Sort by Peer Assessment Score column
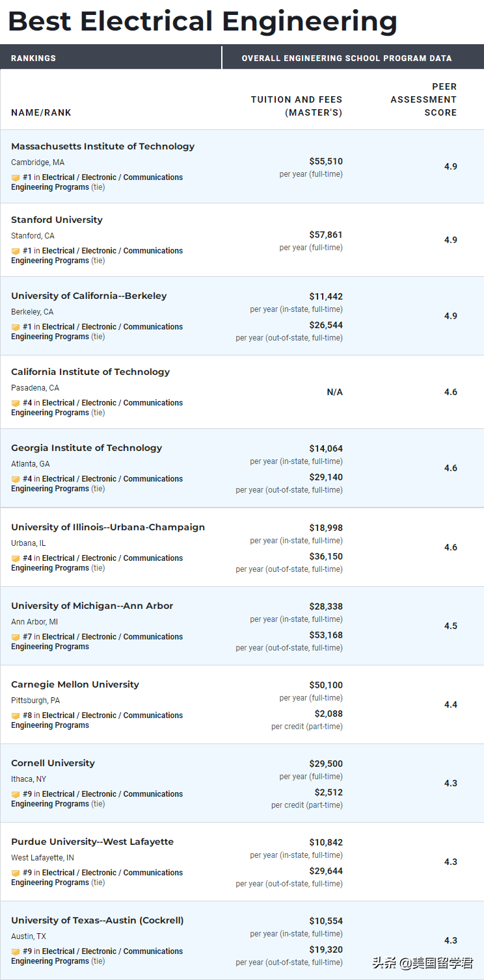Viewport: 484px width, 980px height. click(423, 99)
